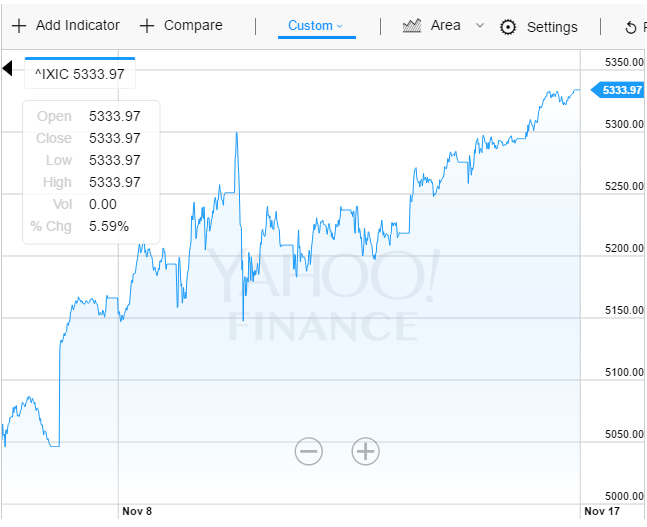The height and width of the screenshot is (527, 647).
Task: Click the 5350.00 price axis label
Action: coord(622,63)
